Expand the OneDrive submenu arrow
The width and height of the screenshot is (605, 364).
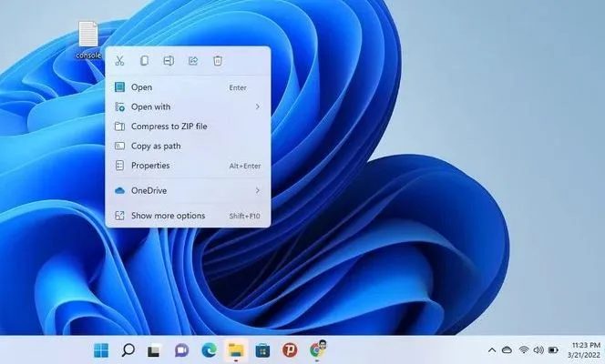tap(257, 191)
